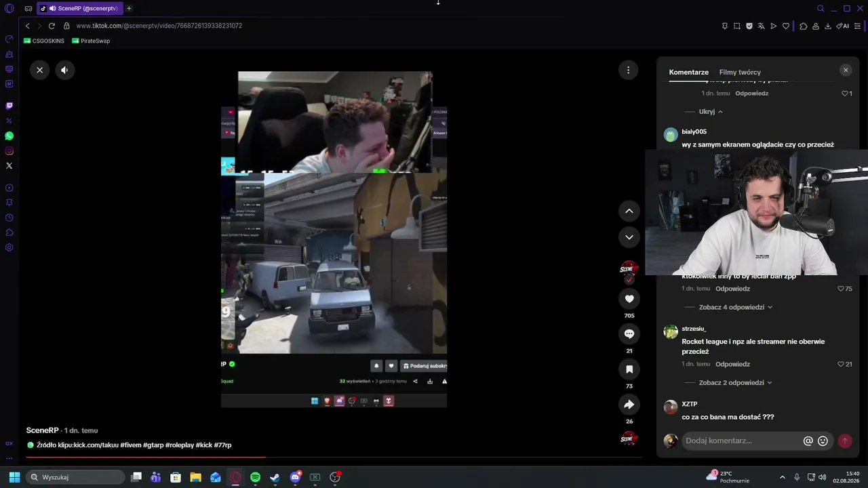Open the ad blocker shield icon
The height and width of the screenshot is (488, 868).
point(749,26)
